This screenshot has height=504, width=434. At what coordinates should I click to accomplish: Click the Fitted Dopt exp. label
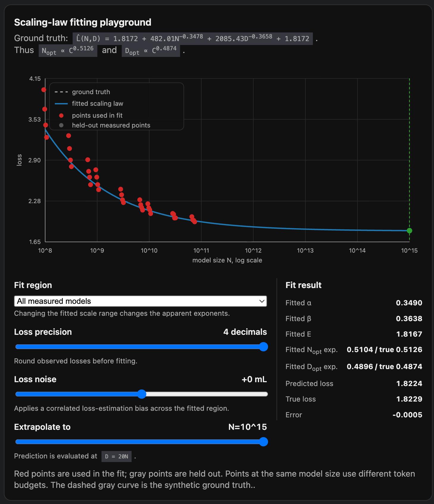[x=312, y=367]
